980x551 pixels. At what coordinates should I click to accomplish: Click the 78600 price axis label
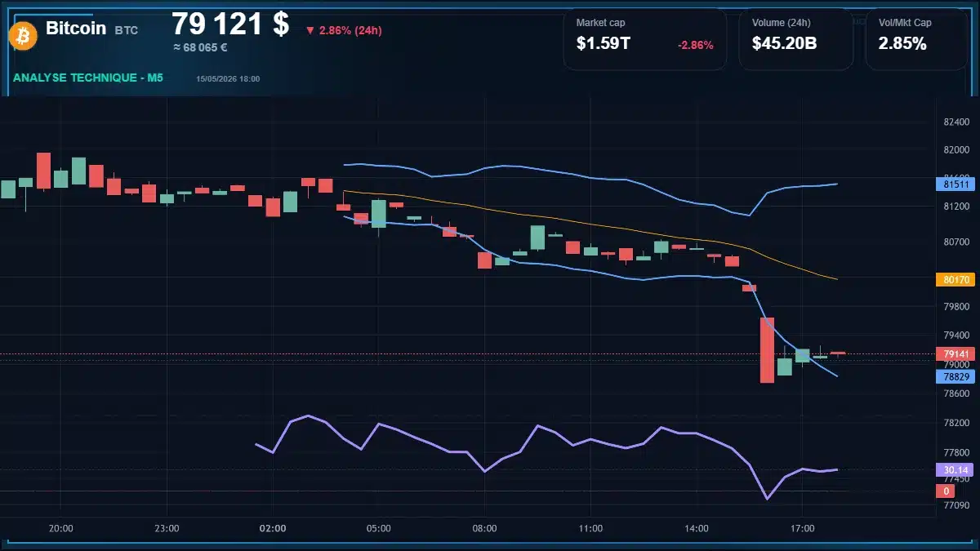[956, 393]
